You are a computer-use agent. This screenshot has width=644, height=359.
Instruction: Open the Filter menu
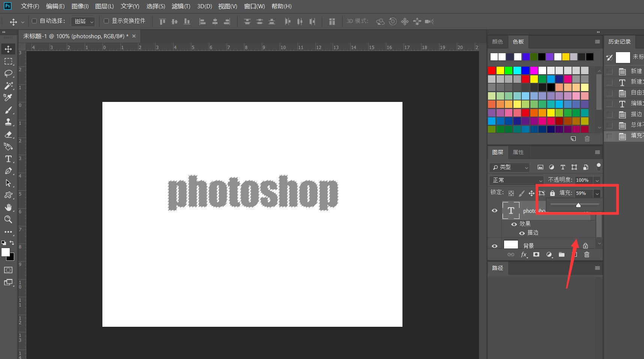[x=181, y=6]
